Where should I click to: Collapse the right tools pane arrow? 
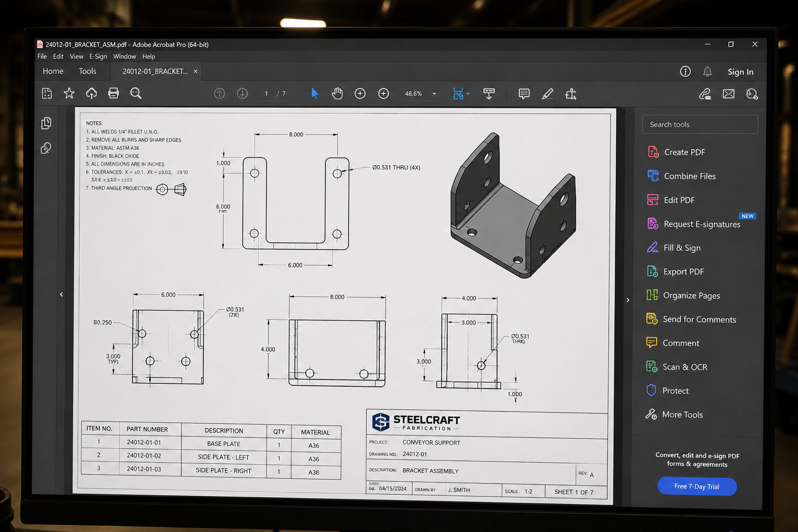[x=628, y=300]
